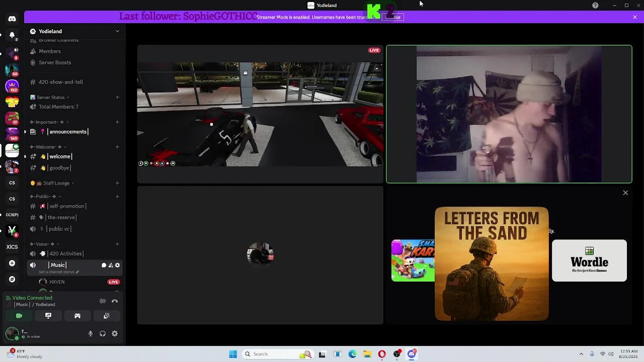The width and height of the screenshot is (644, 362).
Task: Open Windows Start menu
Action: (233, 354)
